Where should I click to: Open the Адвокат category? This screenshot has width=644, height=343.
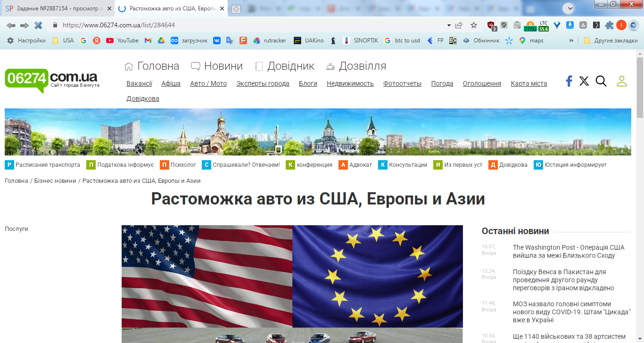[355, 165]
